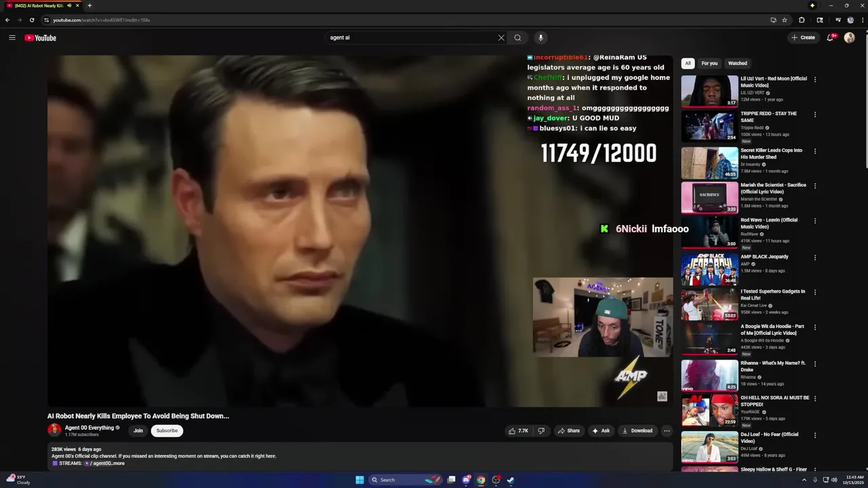Image resolution: width=868 pixels, height=488 pixels.
Task: Expand the description with ...more
Action: click(x=119, y=464)
